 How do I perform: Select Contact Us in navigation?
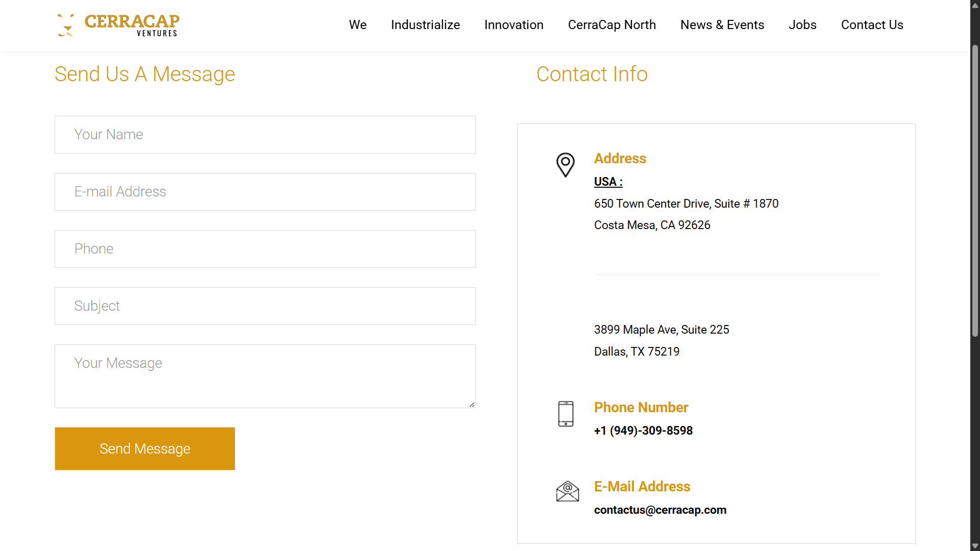(872, 25)
